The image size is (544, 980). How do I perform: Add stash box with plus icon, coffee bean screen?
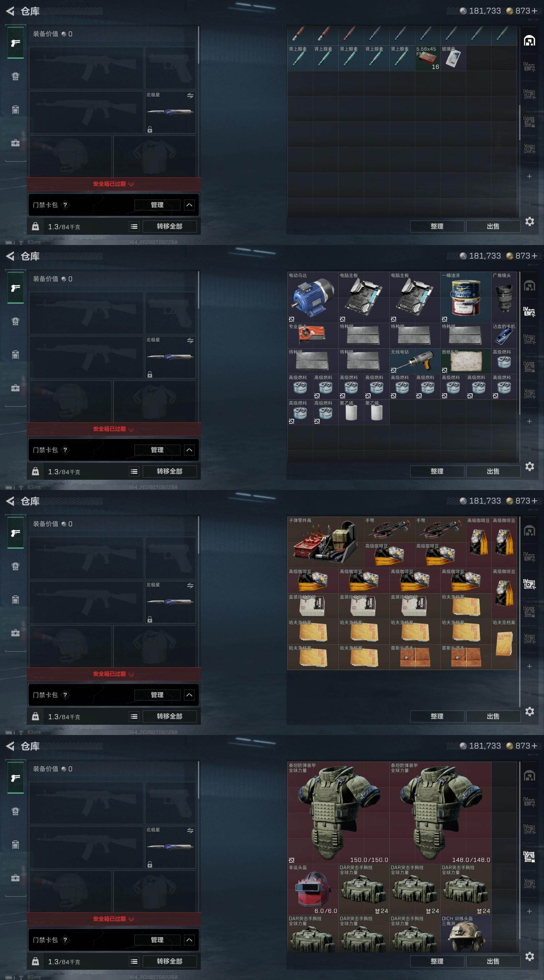[x=530, y=667]
